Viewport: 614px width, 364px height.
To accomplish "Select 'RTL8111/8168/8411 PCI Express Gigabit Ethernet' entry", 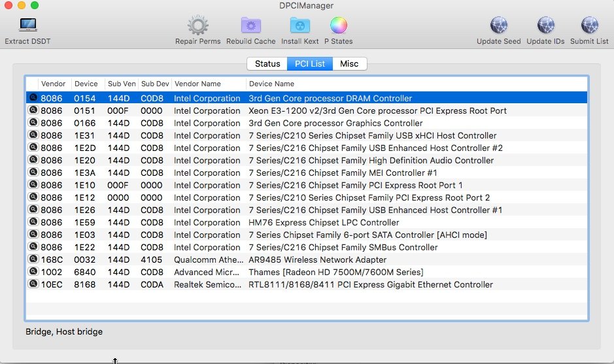I will pos(371,284).
